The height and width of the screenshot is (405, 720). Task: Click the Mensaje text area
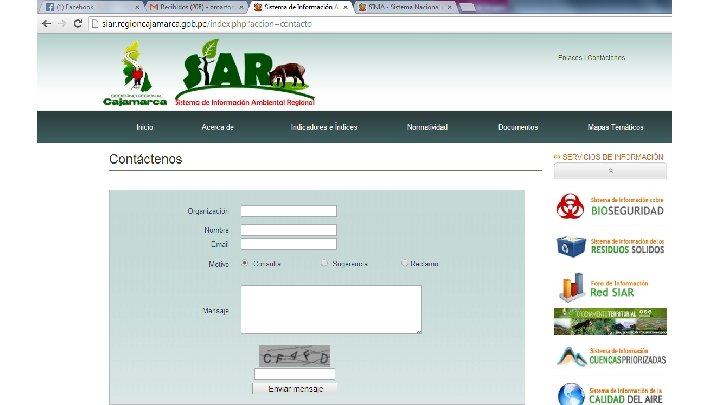pyautogui.click(x=331, y=309)
